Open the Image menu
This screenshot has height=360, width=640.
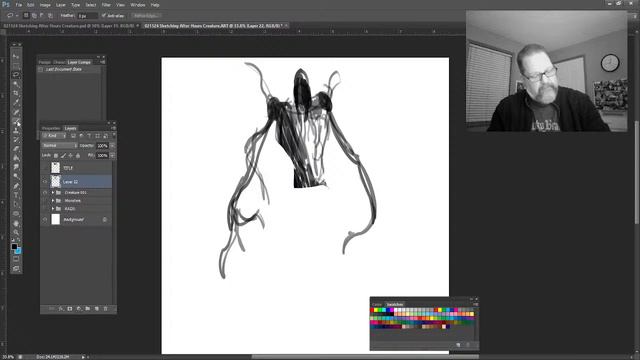[45, 5]
